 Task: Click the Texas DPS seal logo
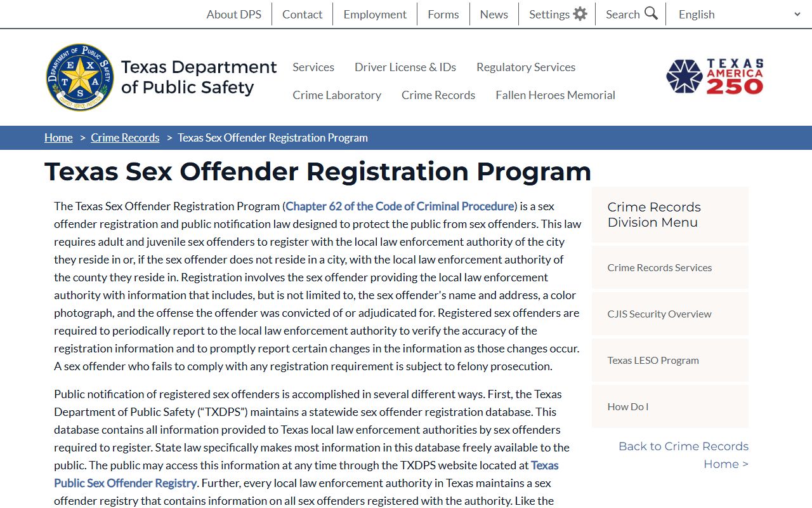[80, 77]
